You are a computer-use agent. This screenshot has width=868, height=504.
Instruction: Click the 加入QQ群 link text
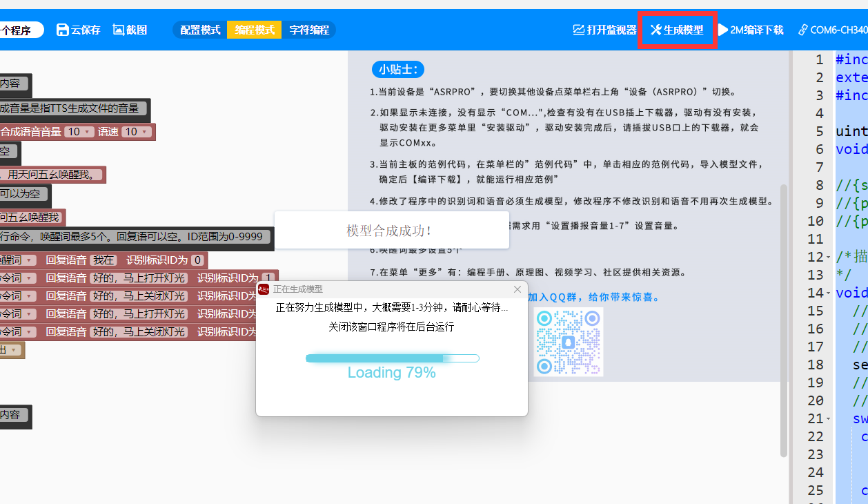click(593, 297)
